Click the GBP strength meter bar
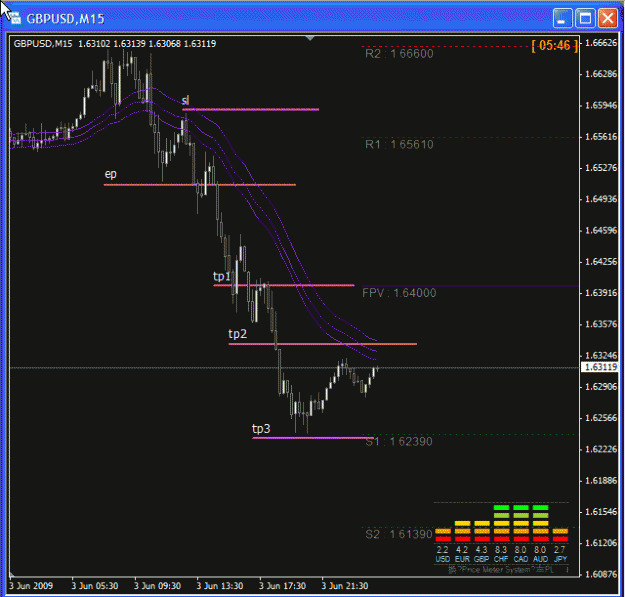Viewport: 625px width, 597px height. coord(482,531)
